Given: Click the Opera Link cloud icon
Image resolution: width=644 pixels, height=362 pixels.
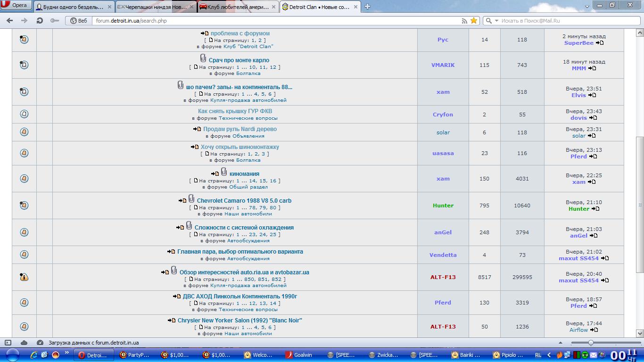Looking at the screenshot, I should click(x=24, y=343).
